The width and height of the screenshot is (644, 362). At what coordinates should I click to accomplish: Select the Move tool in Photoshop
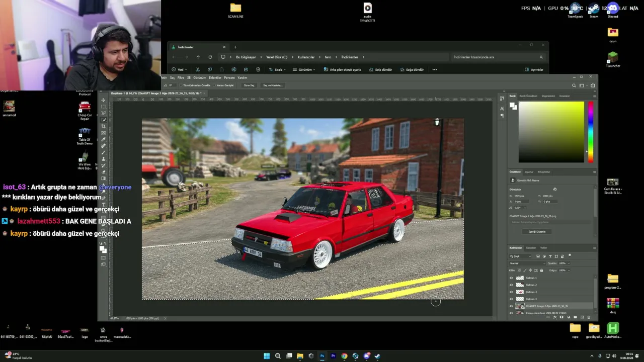(104, 100)
